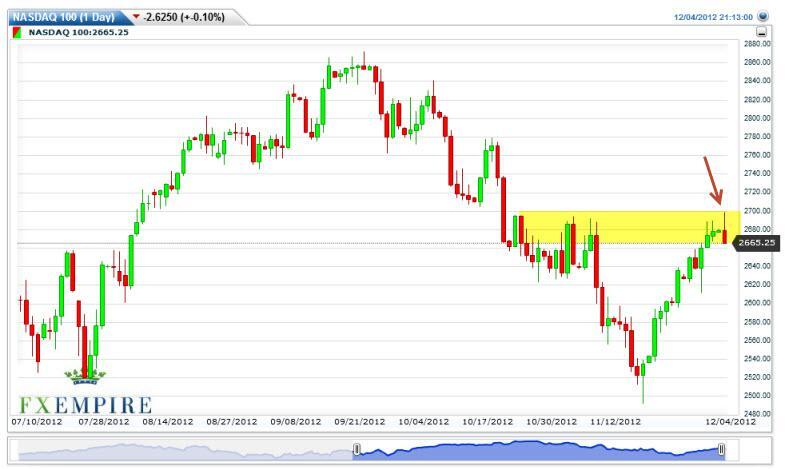Screen dimensions: 786x469
Task: Click the selected blue range in the navigator
Action: (539, 450)
